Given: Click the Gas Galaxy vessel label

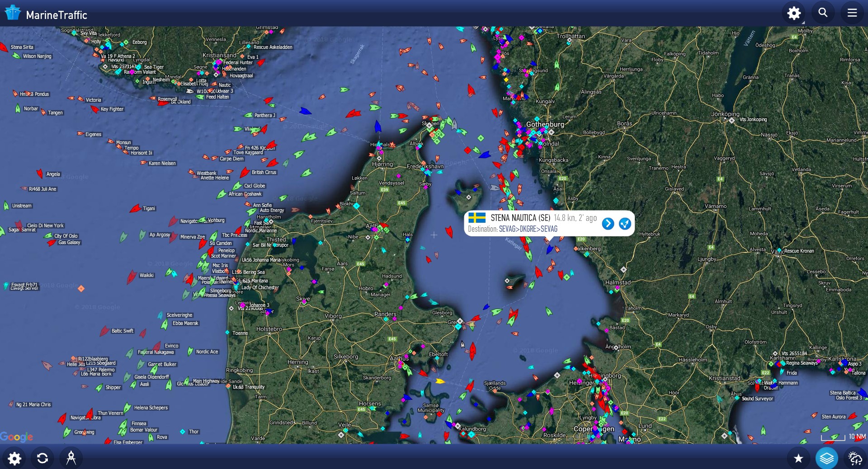Looking at the screenshot, I should 69,243.
